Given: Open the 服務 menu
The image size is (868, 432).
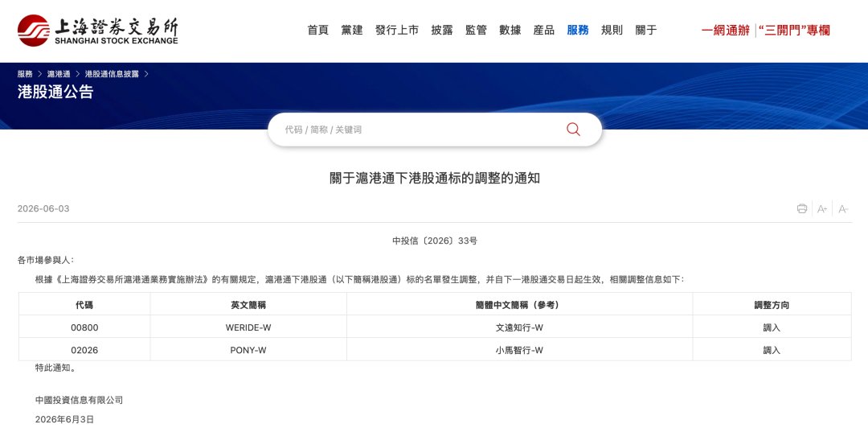Looking at the screenshot, I should (578, 31).
